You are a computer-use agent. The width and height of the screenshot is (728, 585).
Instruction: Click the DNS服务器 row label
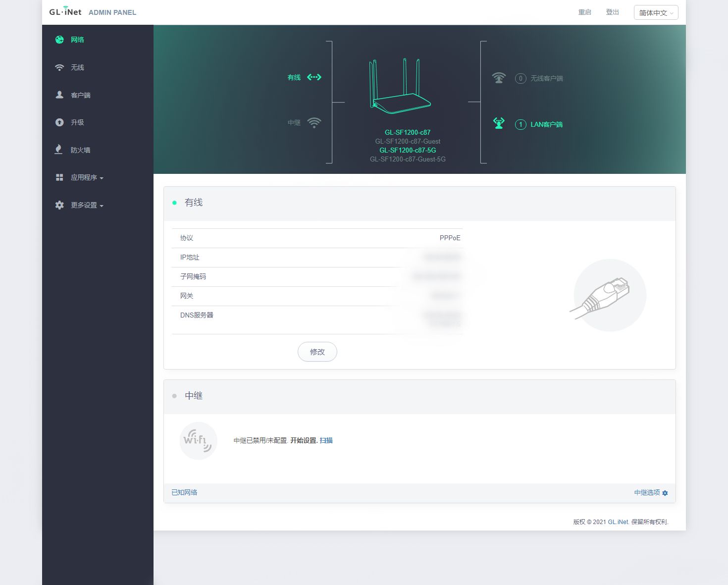(197, 315)
